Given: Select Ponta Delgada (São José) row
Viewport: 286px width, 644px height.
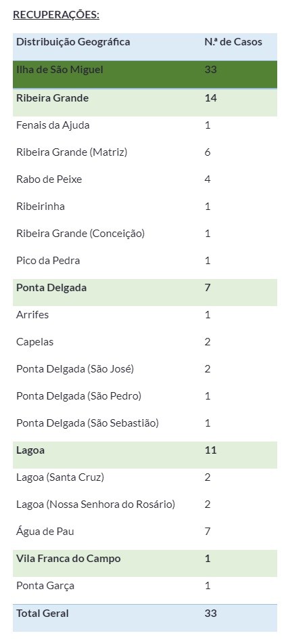Looking at the screenshot, I should pos(145,369).
